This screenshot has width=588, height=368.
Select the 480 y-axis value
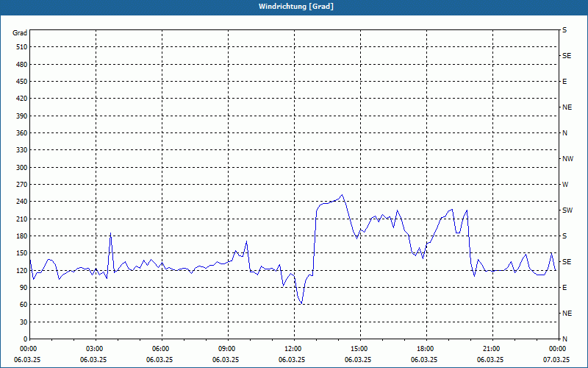coord(22,65)
